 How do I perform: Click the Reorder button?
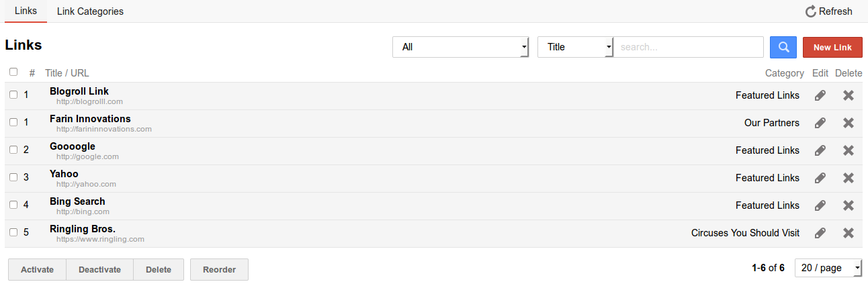pos(219,270)
